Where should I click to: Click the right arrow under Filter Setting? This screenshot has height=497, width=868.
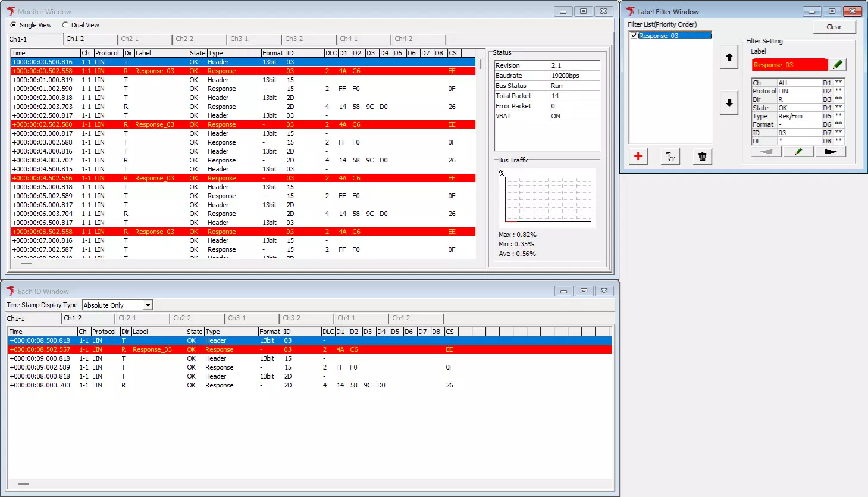tap(831, 151)
